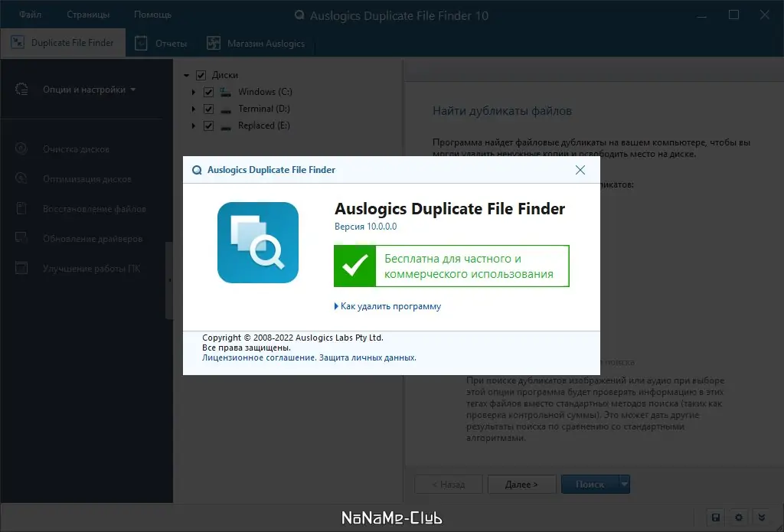Open the Поиск button dropdown arrow
The height and width of the screenshot is (532, 784).
click(x=625, y=484)
